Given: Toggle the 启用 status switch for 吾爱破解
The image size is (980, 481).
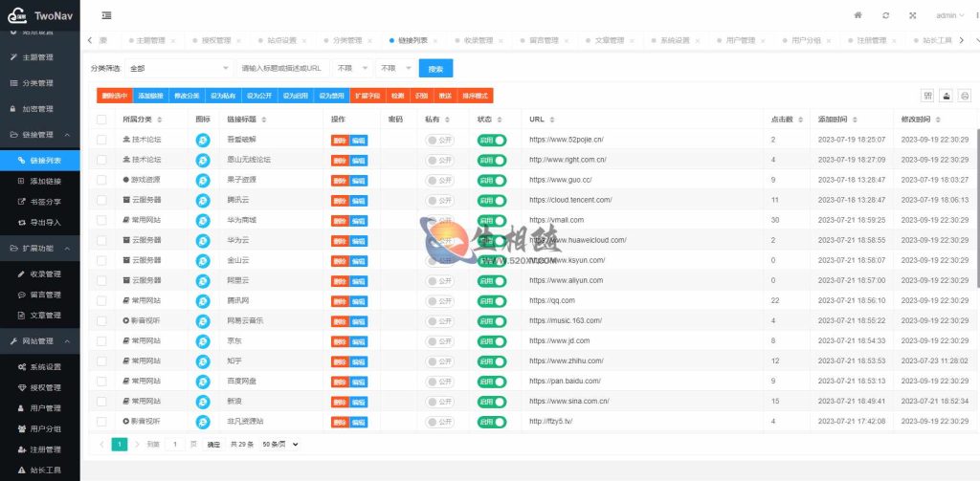Looking at the screenshot, I should (x=492, y=141).
